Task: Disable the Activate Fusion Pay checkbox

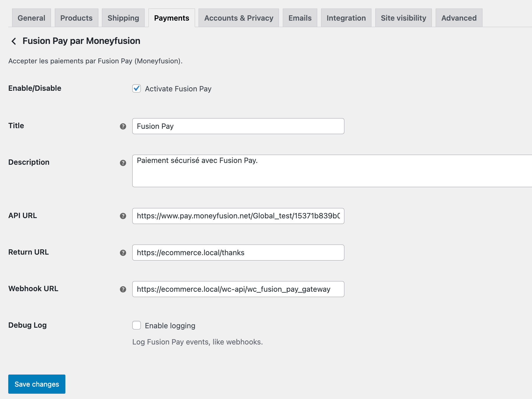Action: pyautogui.click(x=136, y=89)
